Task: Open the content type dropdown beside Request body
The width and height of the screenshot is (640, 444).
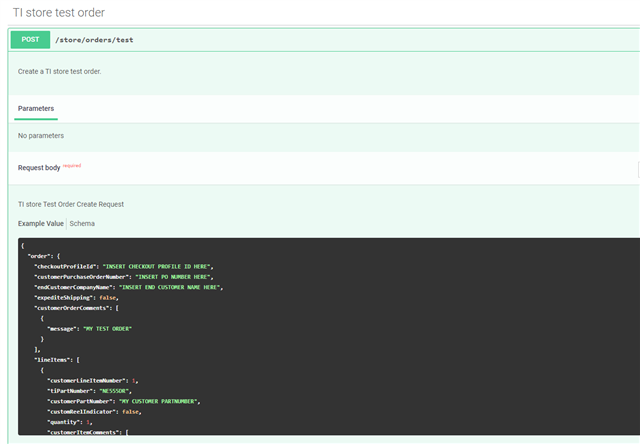Action: pyautogui.click(x=637, y=167)
